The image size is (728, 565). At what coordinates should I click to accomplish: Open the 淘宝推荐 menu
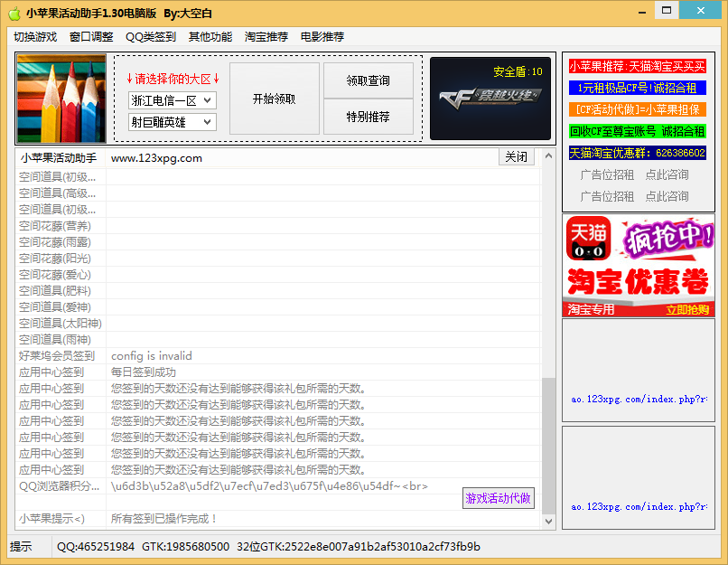(266, 37)
